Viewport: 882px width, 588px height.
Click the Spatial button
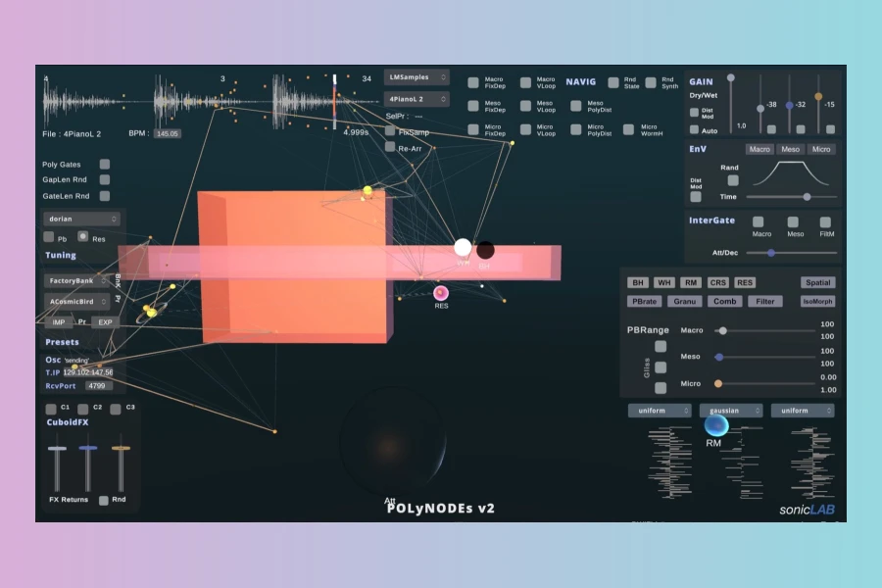pos(818,282)
